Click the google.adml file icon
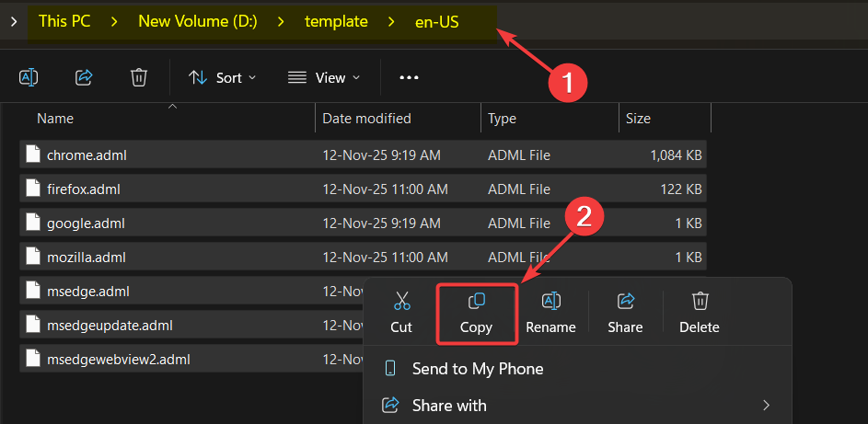Image resolution: width=868 pixels, height=424 pixels. [33, 223]
